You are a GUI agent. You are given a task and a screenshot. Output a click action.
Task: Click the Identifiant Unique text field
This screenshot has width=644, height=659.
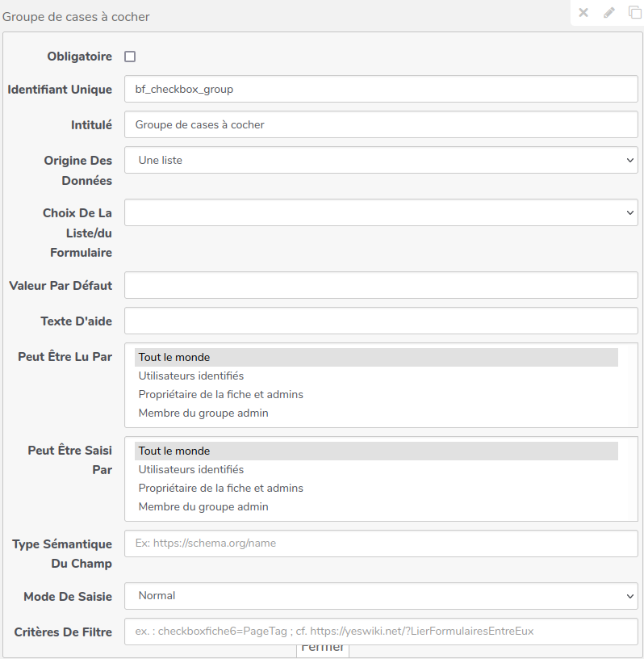[x=381, y=90]
